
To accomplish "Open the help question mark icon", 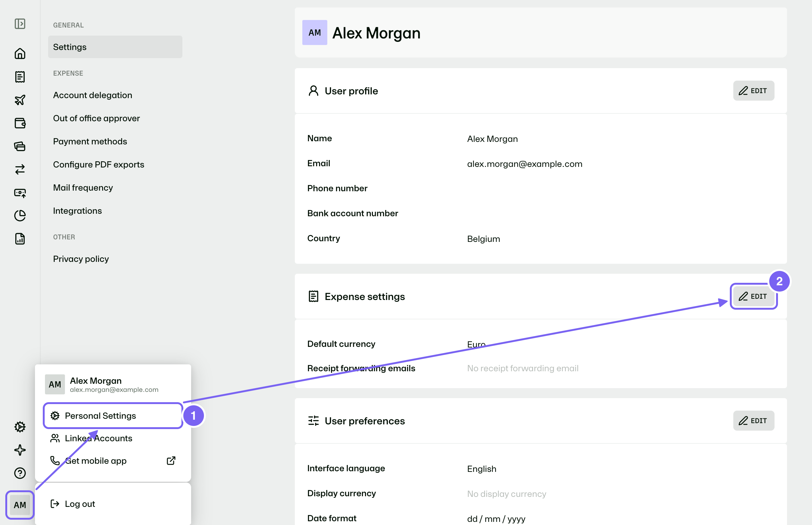I will [20, 473].
